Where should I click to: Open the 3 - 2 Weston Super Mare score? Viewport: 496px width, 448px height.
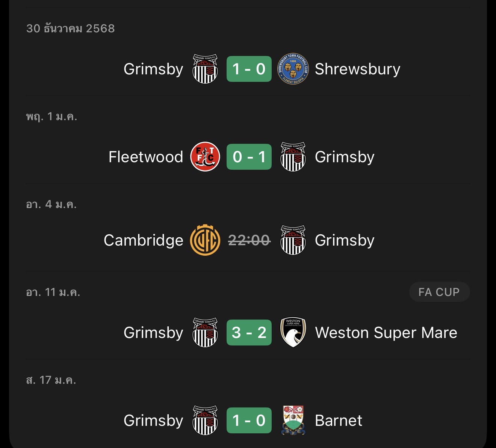[249, 332]
